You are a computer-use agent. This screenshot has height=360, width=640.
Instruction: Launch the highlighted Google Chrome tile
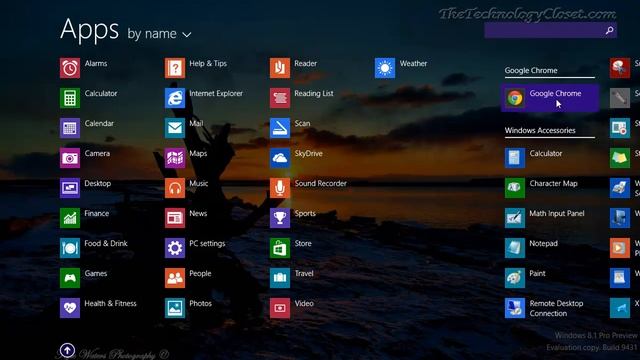pos(550,98)
